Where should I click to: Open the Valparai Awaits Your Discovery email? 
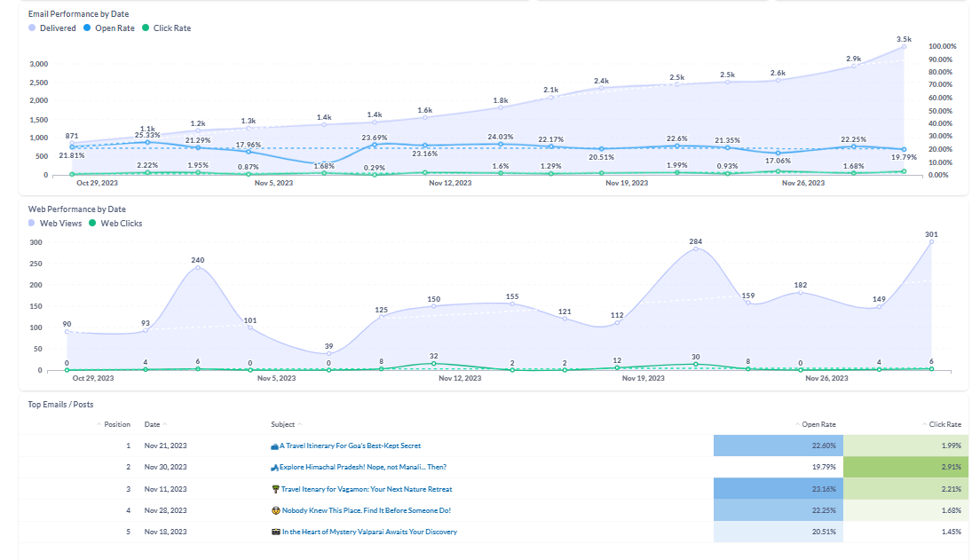click(x=369, y=532)
